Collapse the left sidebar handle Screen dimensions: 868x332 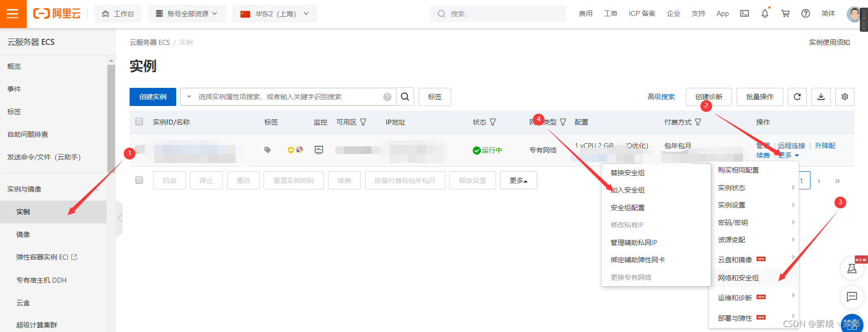[x=120, y=218]
